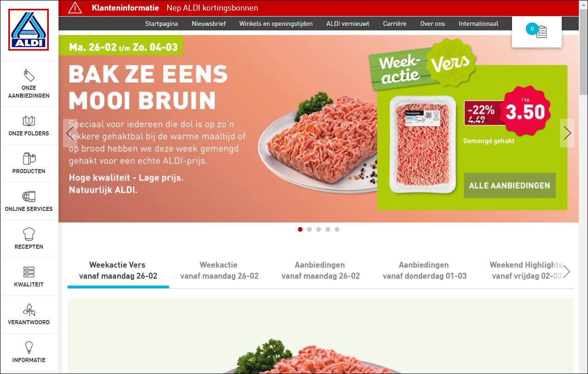Open Nep ALDI kortingsbonnen notice link

tap(212, 8)
